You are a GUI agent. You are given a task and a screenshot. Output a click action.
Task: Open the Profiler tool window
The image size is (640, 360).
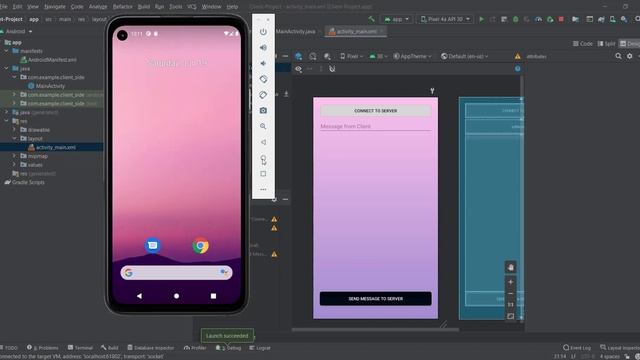(x=195, y=348)
